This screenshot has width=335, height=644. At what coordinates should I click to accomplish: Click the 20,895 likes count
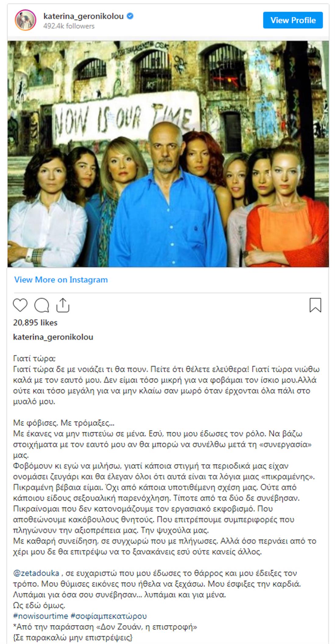click(35, 322)
